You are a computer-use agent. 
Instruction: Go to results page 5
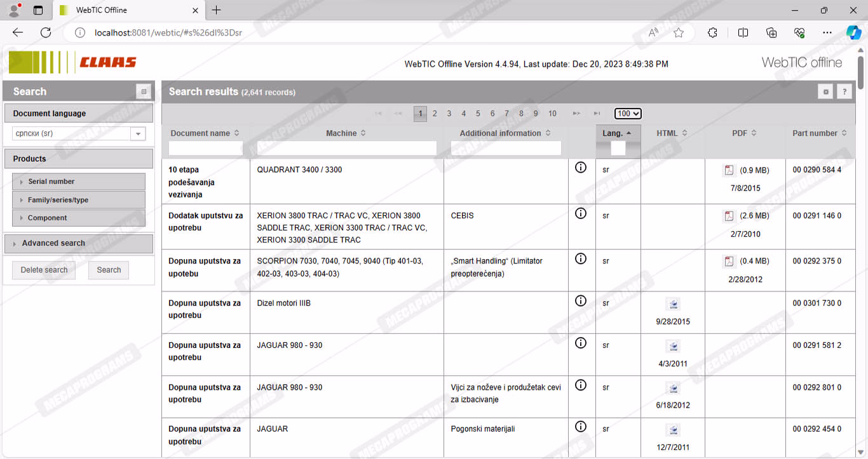tap(478, 114)
